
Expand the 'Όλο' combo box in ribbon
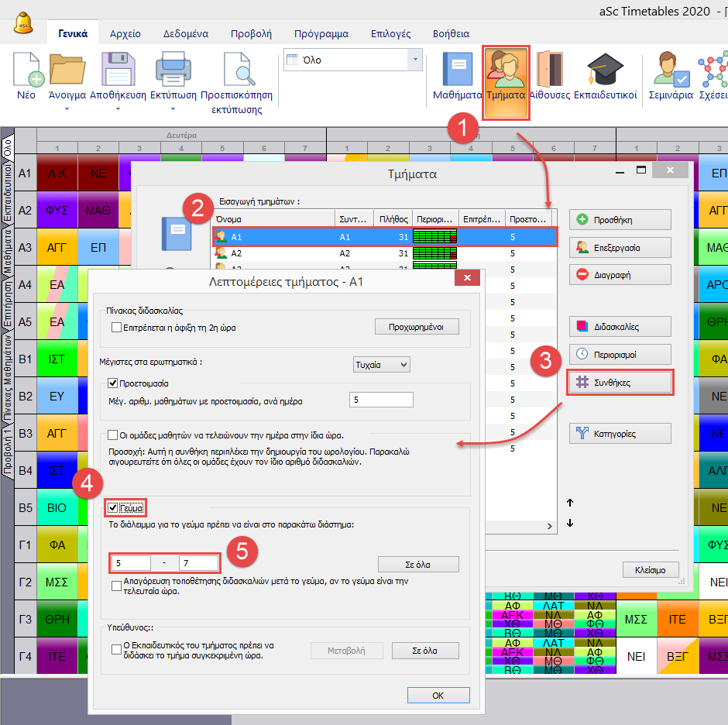click(416, 60)
